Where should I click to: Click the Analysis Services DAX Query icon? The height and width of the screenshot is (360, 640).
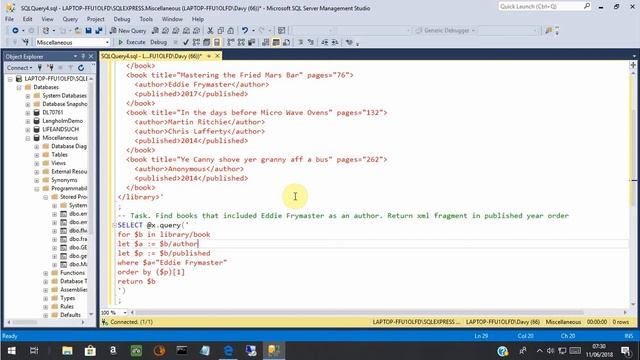pyautogui.click(x=196, y=30)
